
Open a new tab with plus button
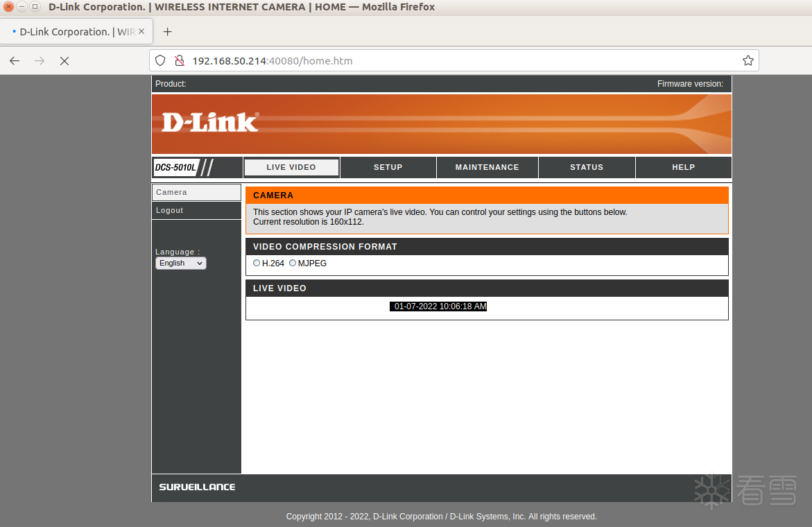[167, 32]
